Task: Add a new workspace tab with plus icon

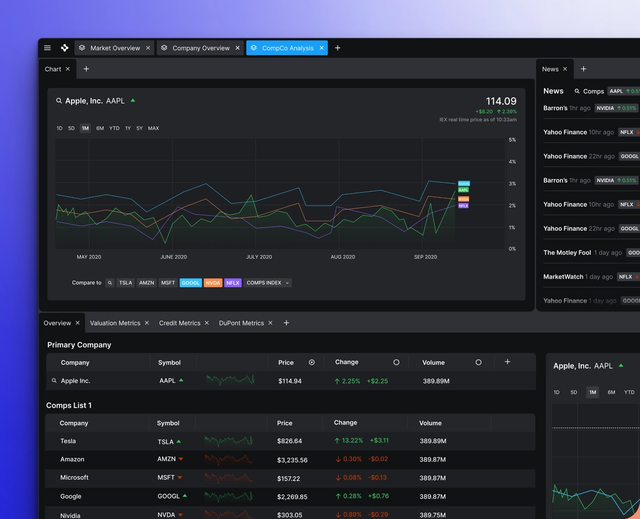Action: point(338,48)
